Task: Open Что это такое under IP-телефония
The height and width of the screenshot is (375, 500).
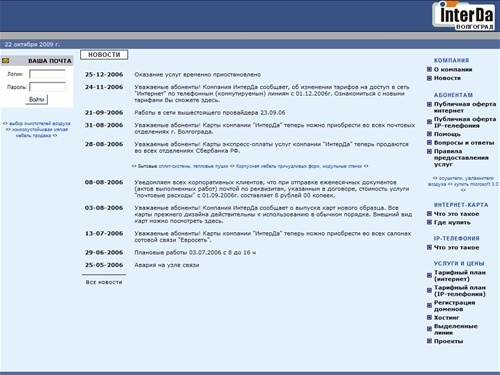Action: 456,248
